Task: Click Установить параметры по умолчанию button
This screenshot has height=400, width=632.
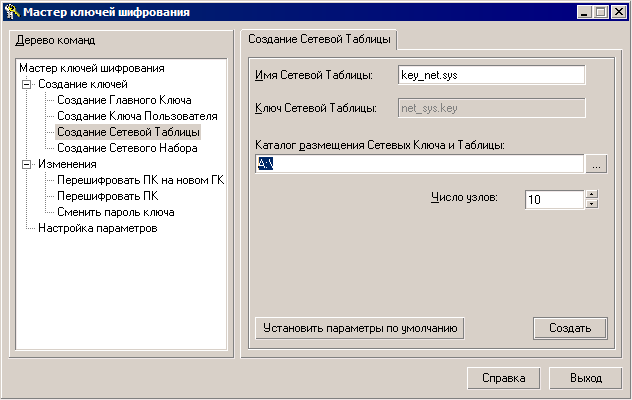Action: [360, 328]
